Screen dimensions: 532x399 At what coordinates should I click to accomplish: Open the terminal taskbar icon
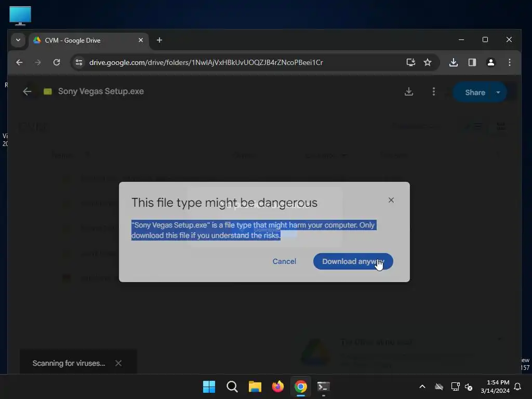[323, 387]
